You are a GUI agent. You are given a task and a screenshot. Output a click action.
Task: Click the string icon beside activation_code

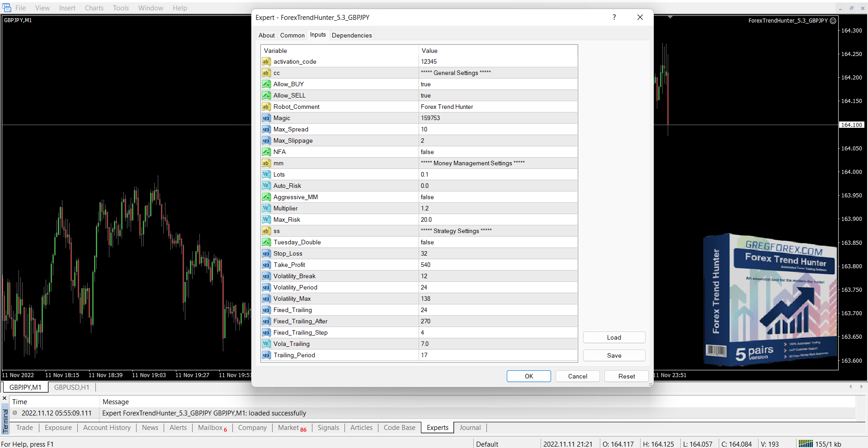click(266, 62)
